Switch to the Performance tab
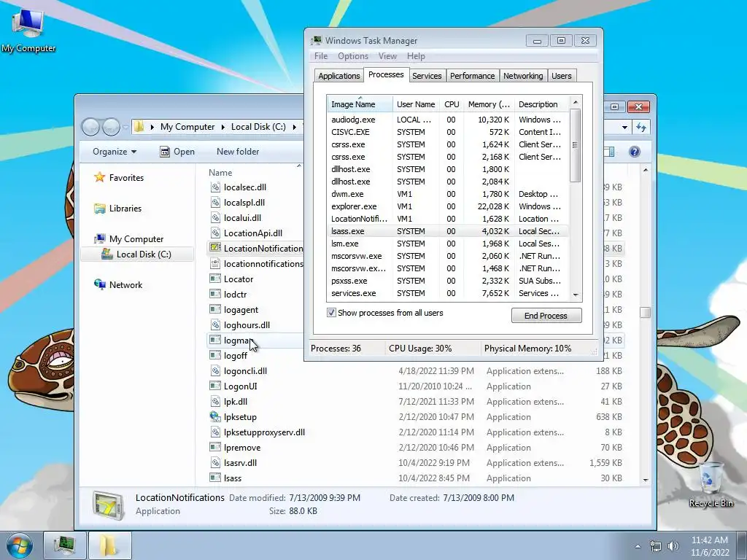 click(472, 76)
